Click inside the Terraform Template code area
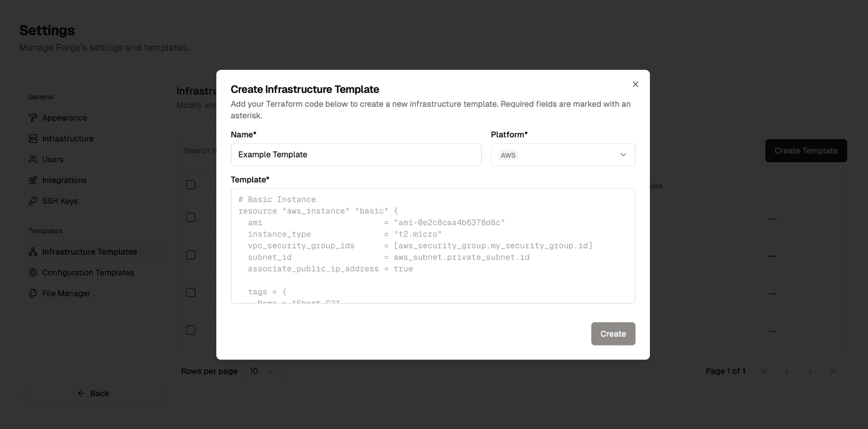Image resolution: width=868 pixels, height=429 pixels. pos(433,246)
